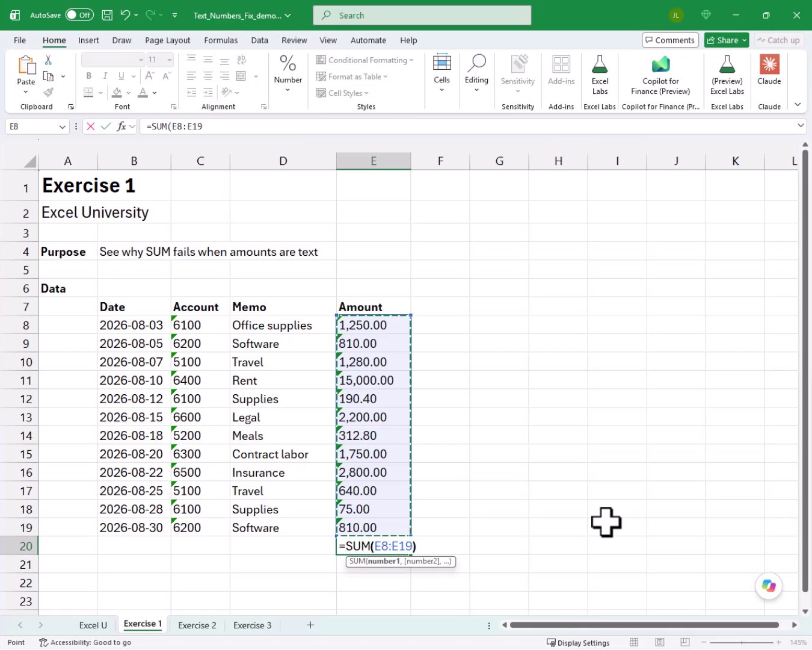This screenshot has width=812, height=650.
Task: Switch to Page Layout view in status bar
Action: tap(659, 642)
